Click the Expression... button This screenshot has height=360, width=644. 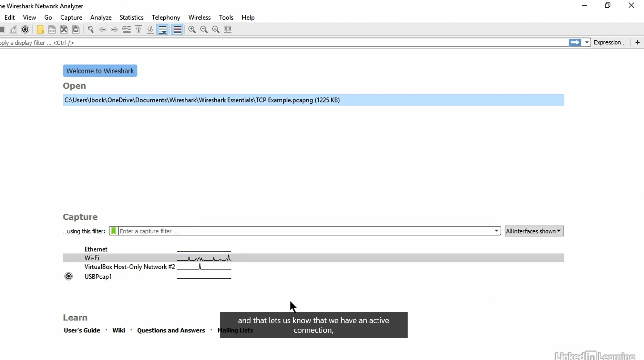tap(610, 42)
